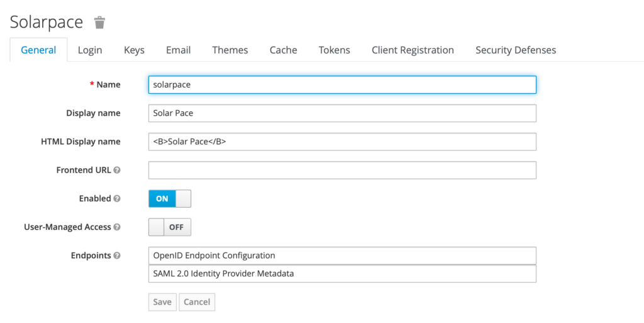Click the empty Frontend URL field

click(x=342, y=170)
